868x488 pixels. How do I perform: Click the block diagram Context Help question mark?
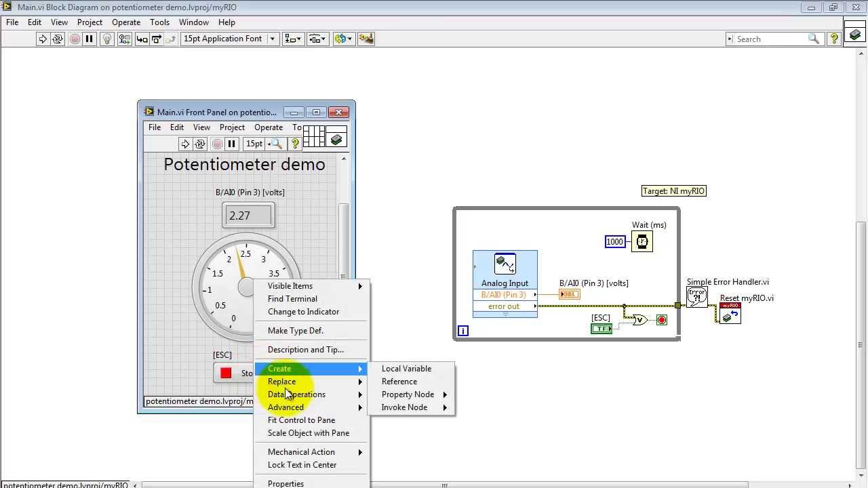tap(835, 39)
